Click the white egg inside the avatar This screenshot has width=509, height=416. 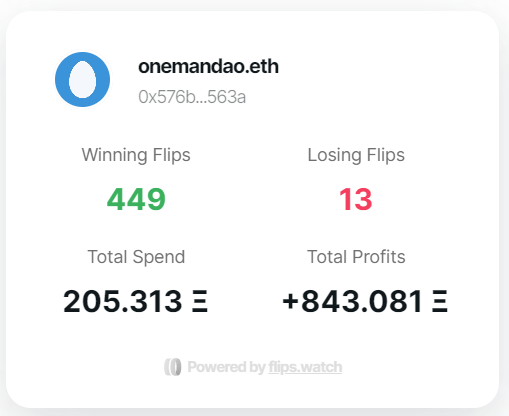tap(82, 80)
